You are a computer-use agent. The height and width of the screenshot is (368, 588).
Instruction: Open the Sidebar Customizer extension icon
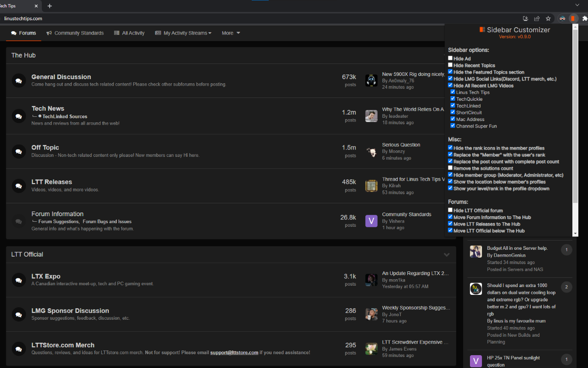pyautogui.click(x=572, y=18)
